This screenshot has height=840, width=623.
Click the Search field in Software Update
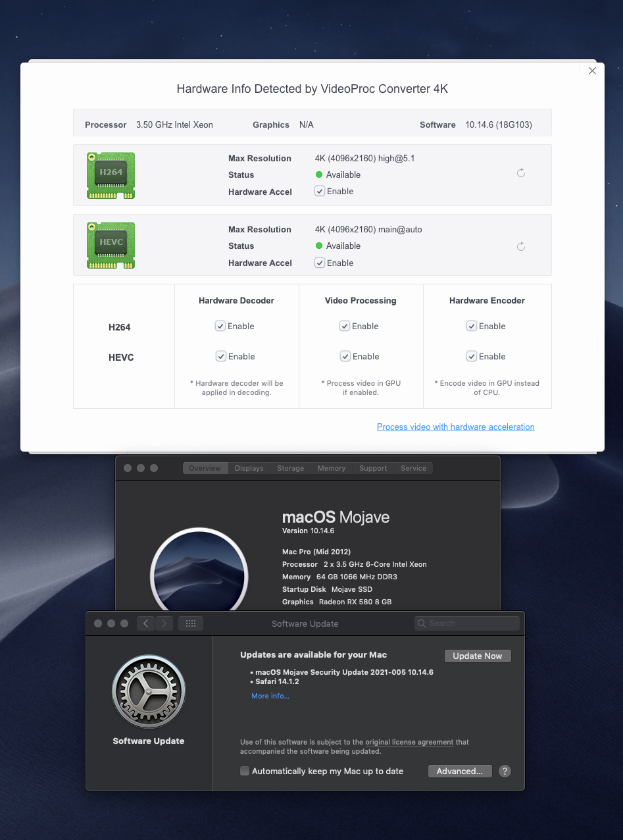467,623
